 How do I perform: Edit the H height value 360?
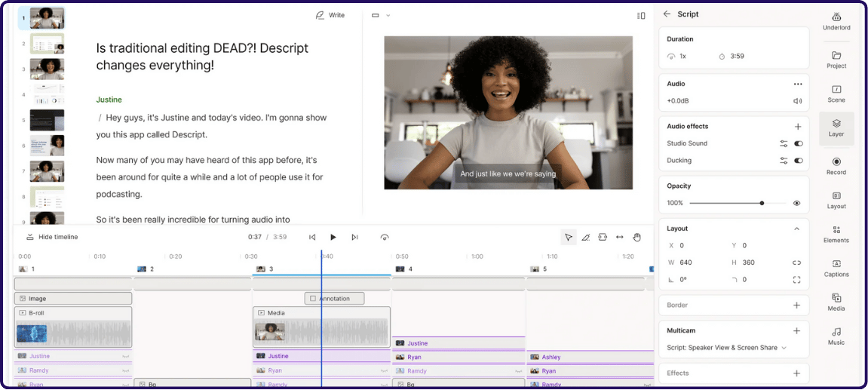(748, 263)
